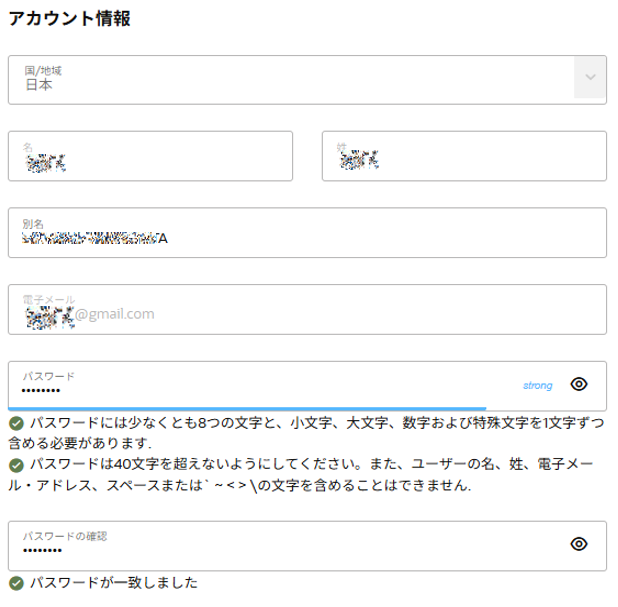Show password in the パスワード field
Screen dimensions: 618x607
[x=578, y=384]
